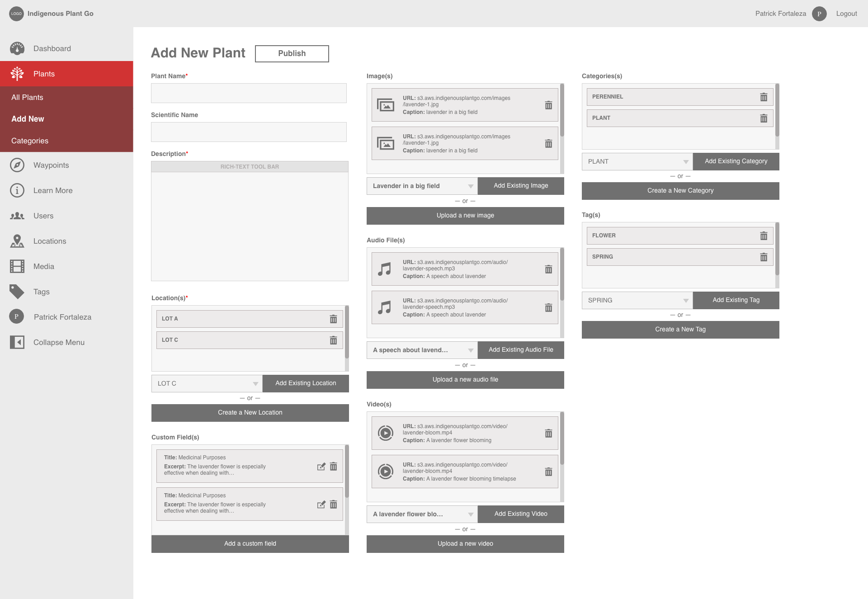Viewport: 868px width, 599px height.
Task: Expand the LOT C location dropdown
Action: (x=255, y=384)
